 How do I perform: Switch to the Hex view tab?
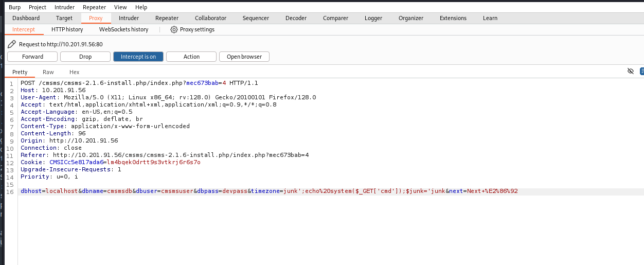(x=75, y=72)
